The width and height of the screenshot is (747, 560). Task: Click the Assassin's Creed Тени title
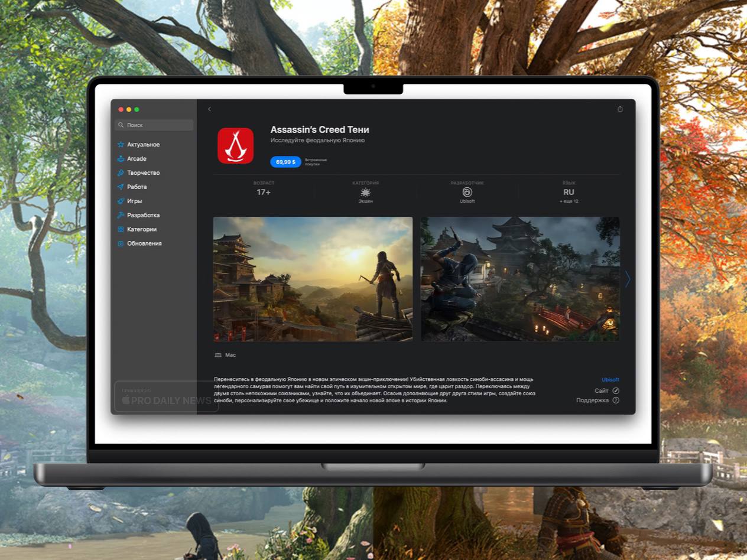point(320,130)
